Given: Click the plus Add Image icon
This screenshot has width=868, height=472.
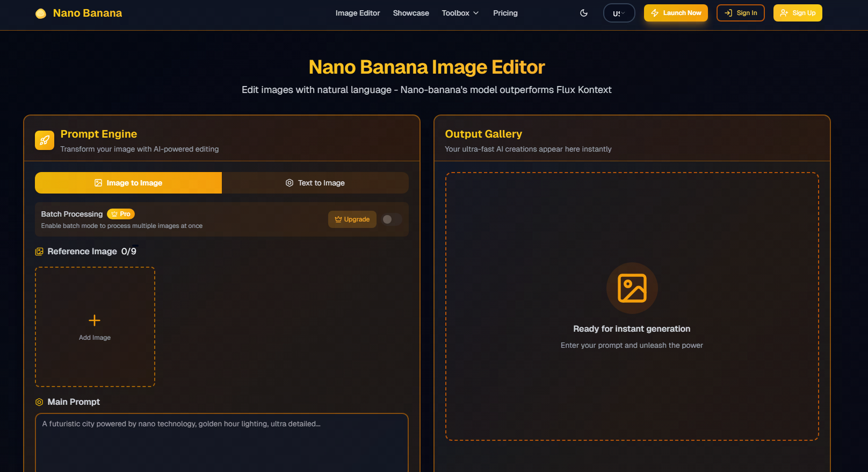Looking at the screenshot, I should click(x=95, y=320).
